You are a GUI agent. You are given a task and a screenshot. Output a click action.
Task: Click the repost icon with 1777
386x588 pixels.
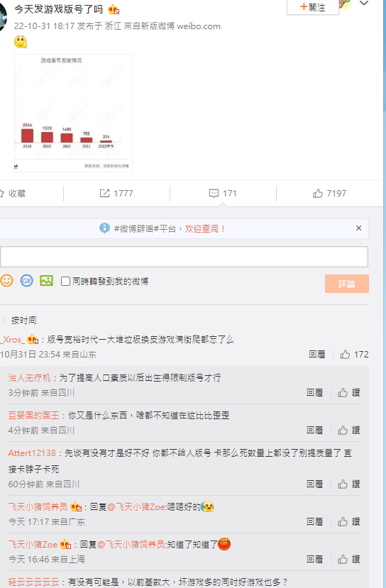tap(104, 193)
